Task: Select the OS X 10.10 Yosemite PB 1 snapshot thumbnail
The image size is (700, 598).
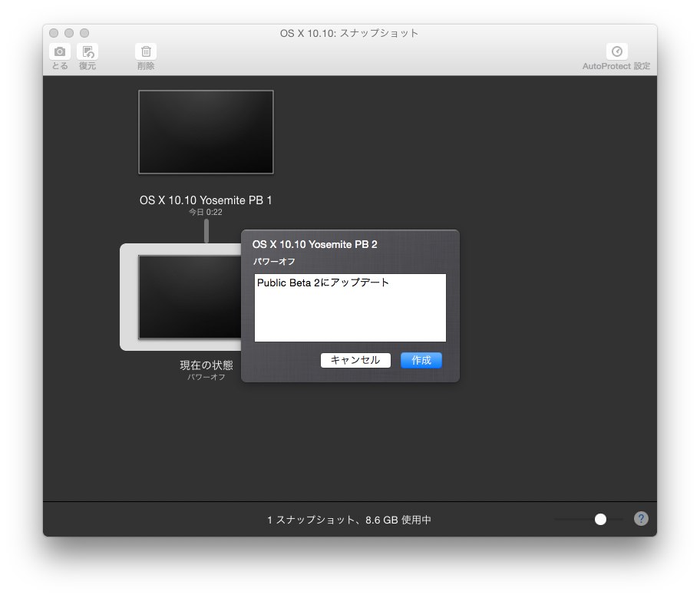Action: pyautogui.click(x=206, y=132)
